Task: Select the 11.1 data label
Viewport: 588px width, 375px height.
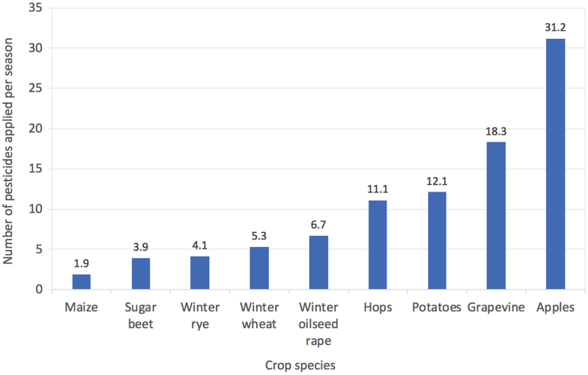Action: click(x=378, y=189)
